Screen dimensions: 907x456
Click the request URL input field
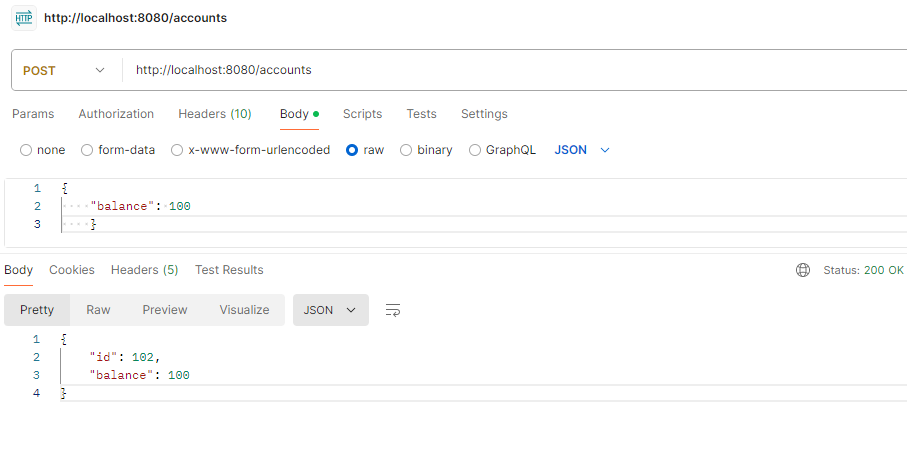click(x=500, y=70)
